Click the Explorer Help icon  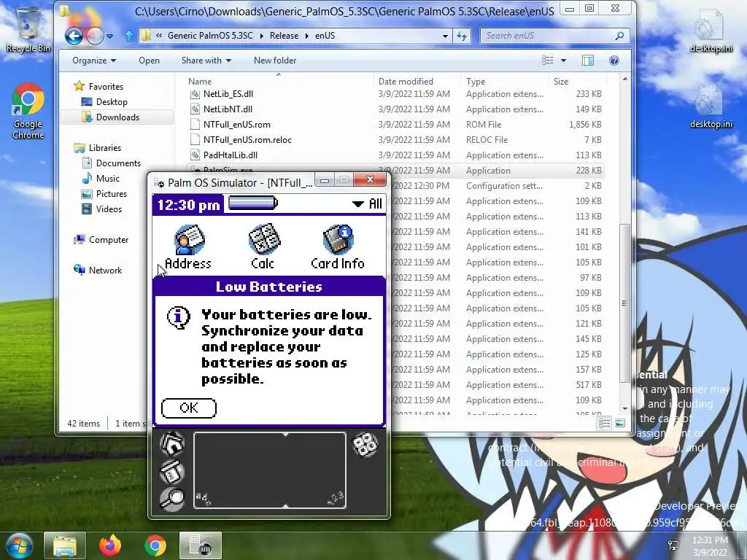(614, 61)
